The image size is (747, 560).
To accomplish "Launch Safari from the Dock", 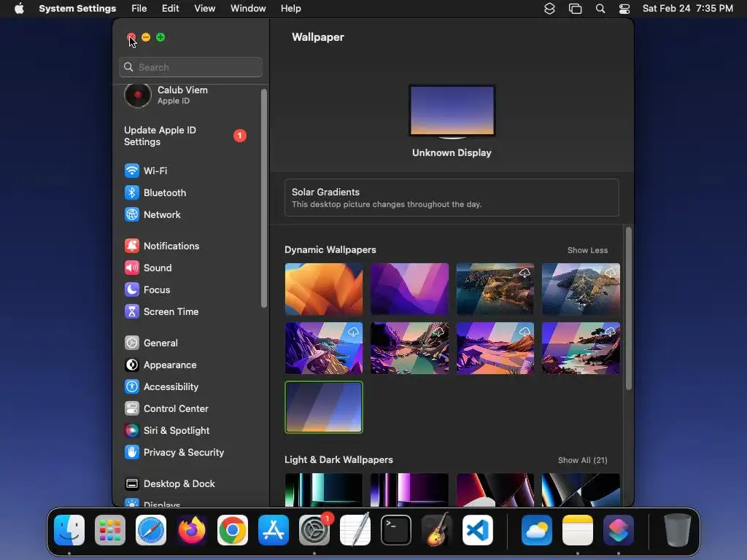I will pos(151,530).
